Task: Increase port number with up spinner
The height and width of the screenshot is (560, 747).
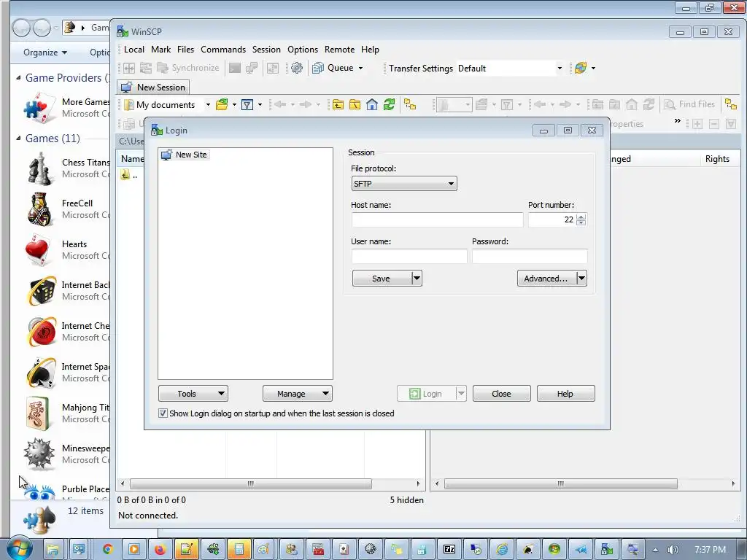Action: [581, 217]
